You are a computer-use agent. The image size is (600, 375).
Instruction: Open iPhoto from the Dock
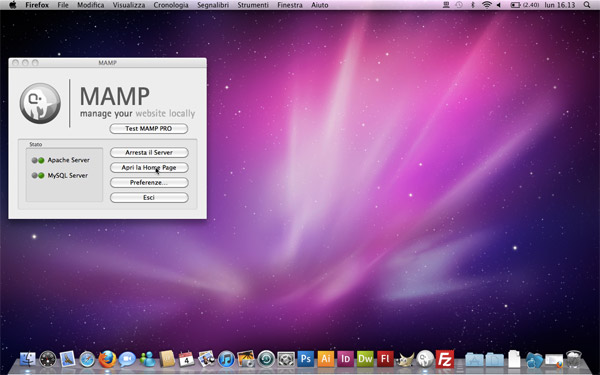coord(246,359)
